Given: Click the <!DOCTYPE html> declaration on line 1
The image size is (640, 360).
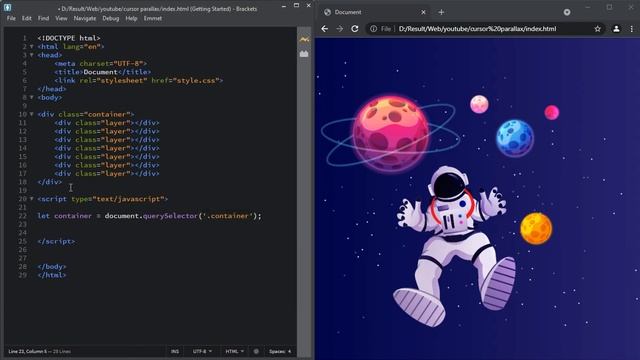Looking at the screenshot, I should click(69, 38).
